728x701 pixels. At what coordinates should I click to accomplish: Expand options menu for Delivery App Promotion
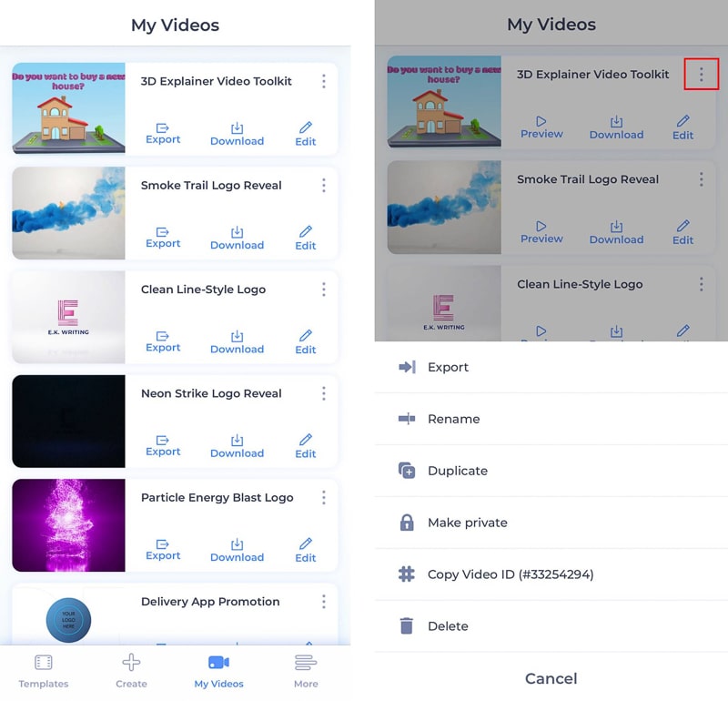tap(323, 602)
